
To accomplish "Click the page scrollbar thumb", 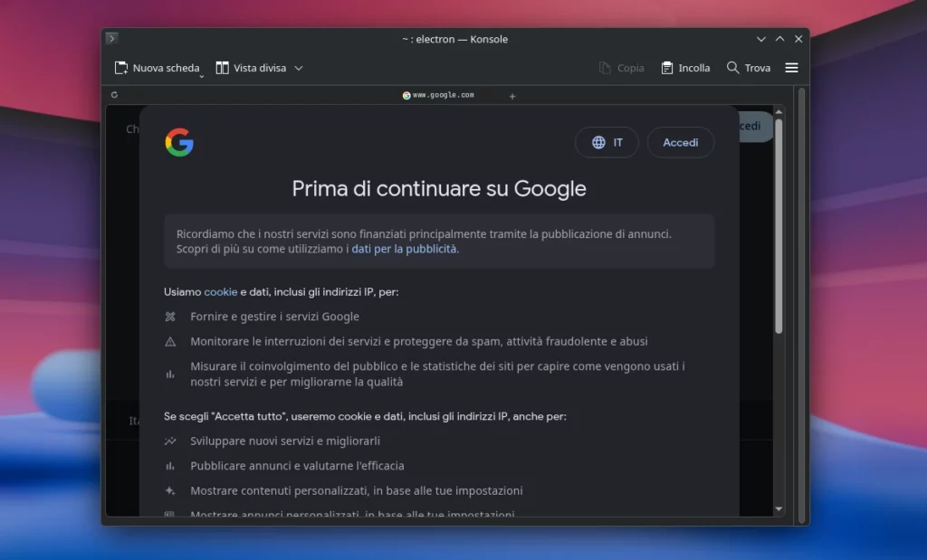I will (x=779, y=226).
